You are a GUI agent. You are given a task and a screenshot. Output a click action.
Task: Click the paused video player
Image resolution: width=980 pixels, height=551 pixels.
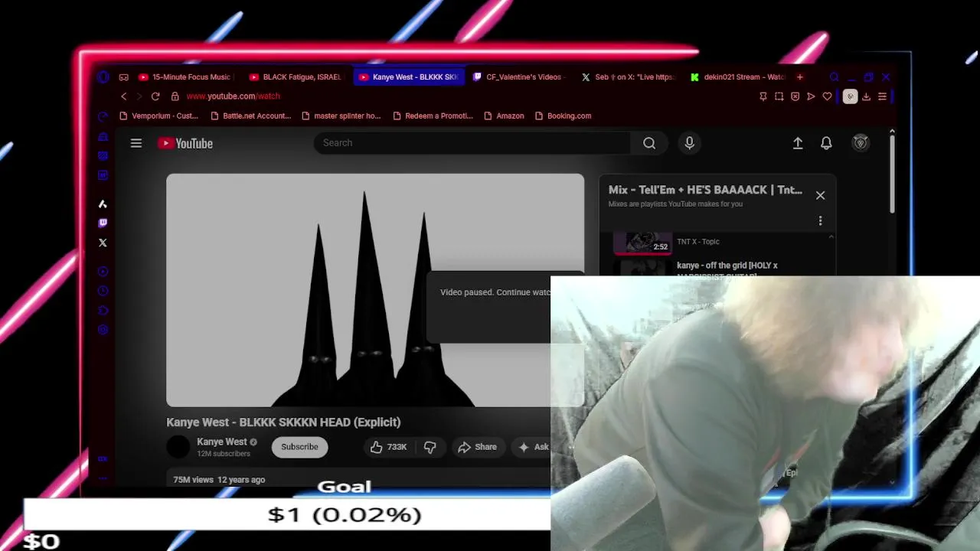click(x=374, y=290)
